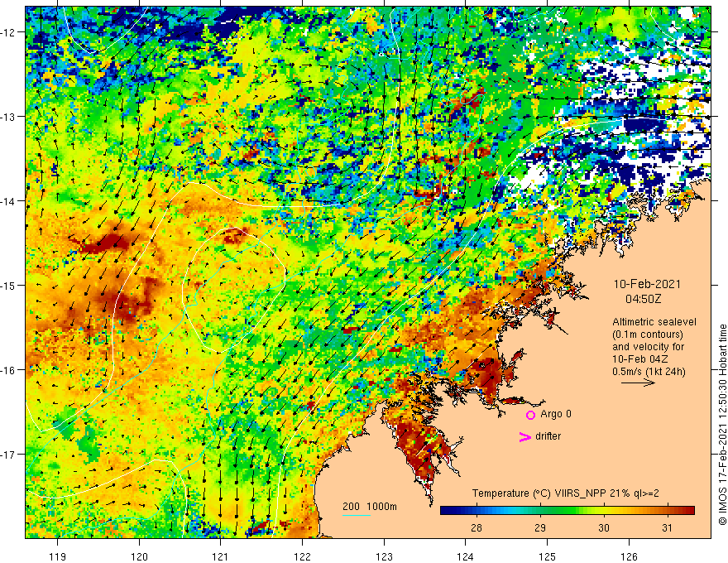Image resolution: width=728 pixels, height=563 pixels.
Task: Click the latitude label -12
Action: point(9,32)
